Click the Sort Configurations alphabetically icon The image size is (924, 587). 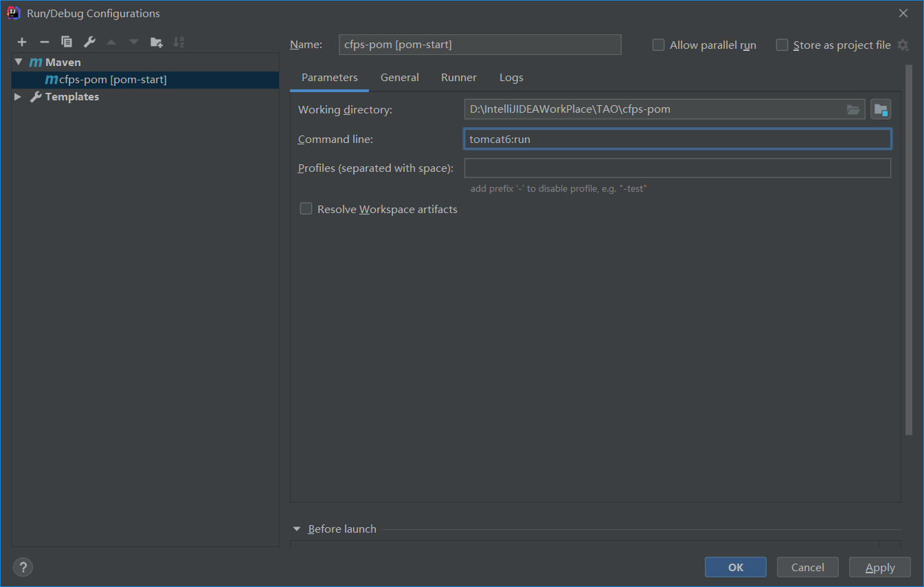point(179,42)
